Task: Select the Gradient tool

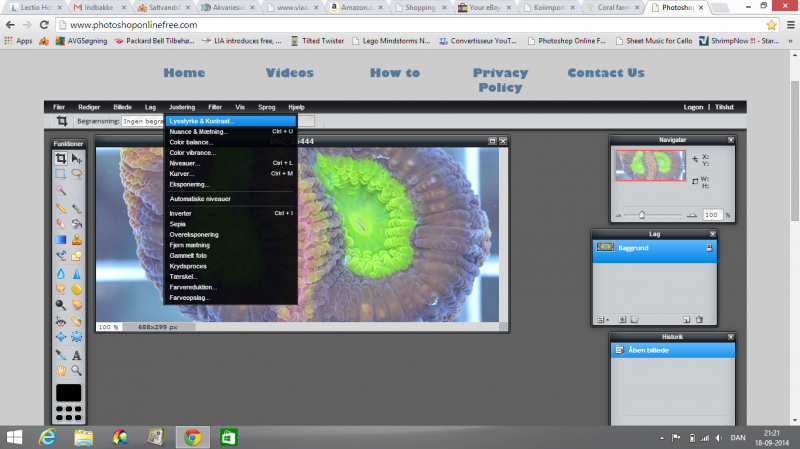Action: (x=61, y=239)
